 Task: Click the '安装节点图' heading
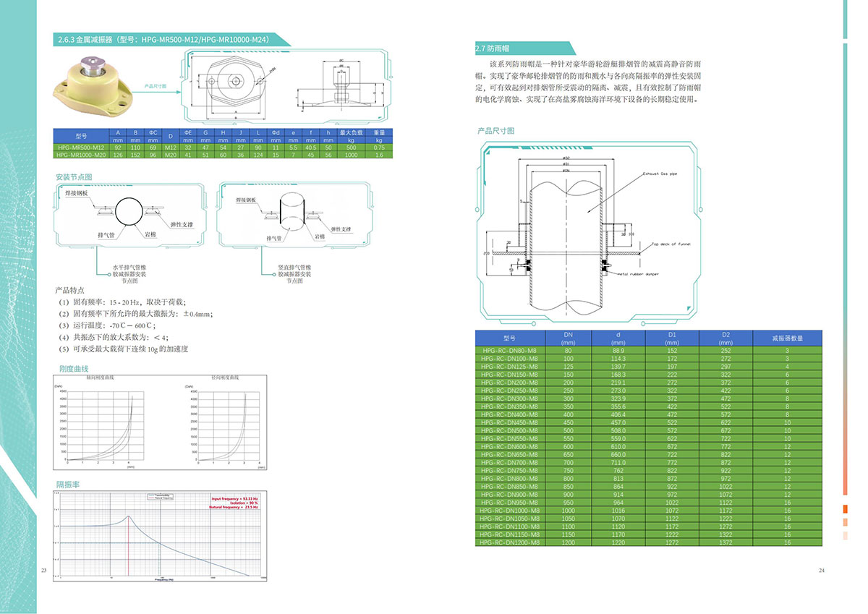click(73, 177)
